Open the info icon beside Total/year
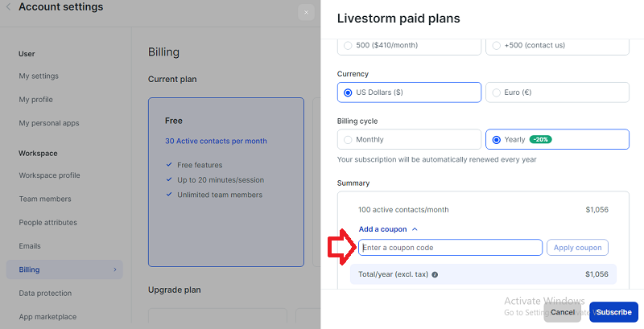 point(435,274)
